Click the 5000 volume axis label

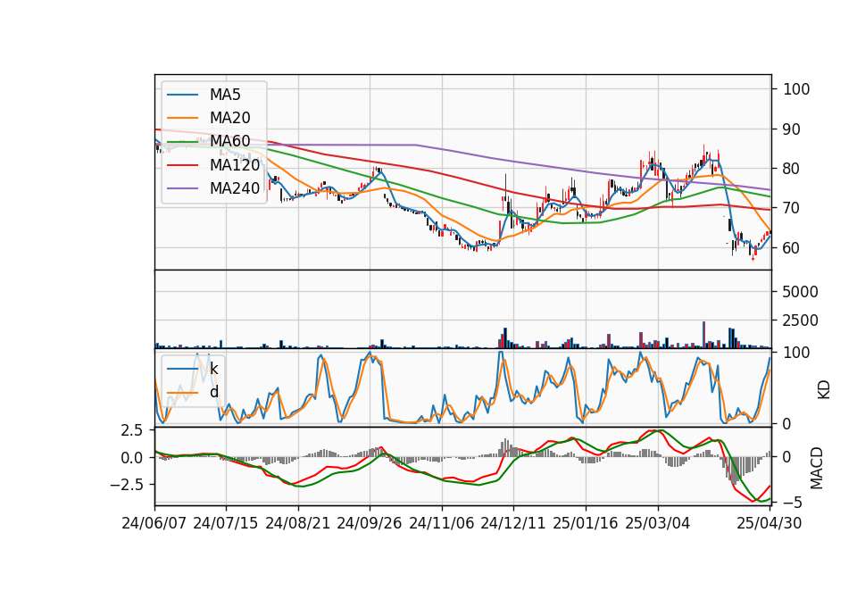click(801, 292)
